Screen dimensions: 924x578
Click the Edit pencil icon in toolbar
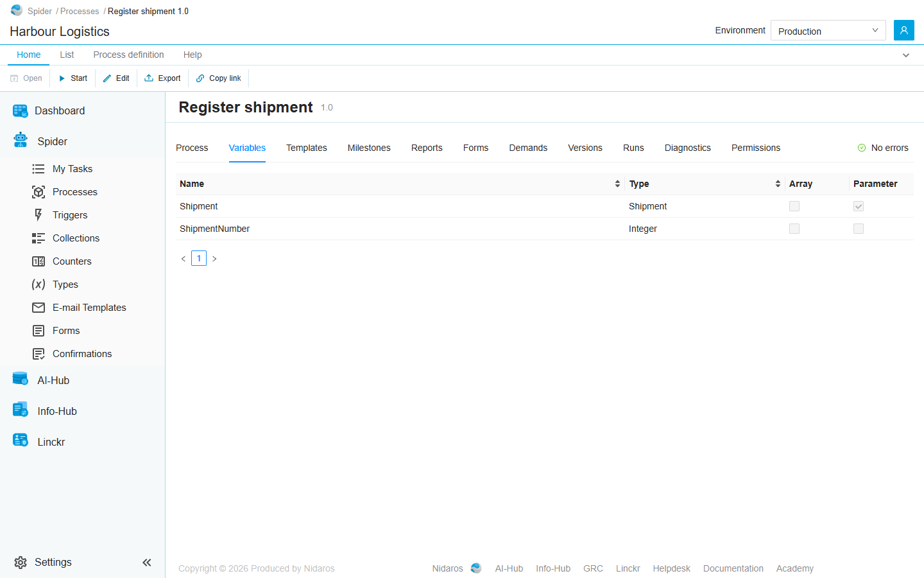pos(107,78)
